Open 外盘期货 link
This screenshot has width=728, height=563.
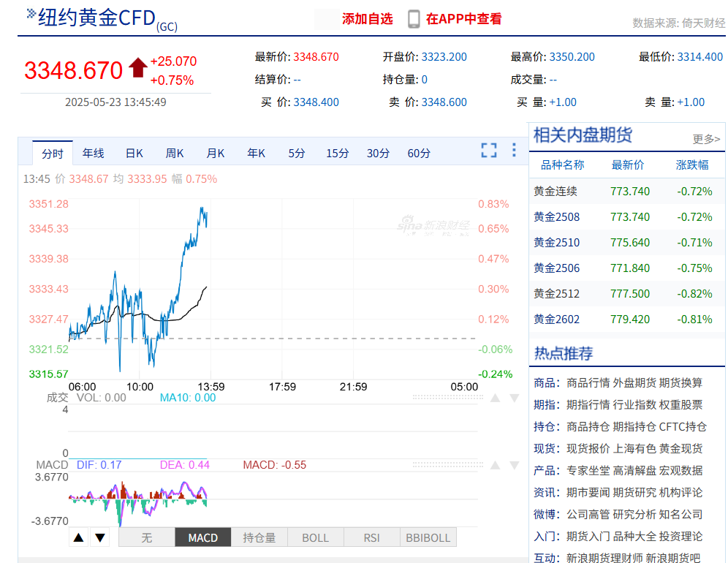(x=634, y=382)
